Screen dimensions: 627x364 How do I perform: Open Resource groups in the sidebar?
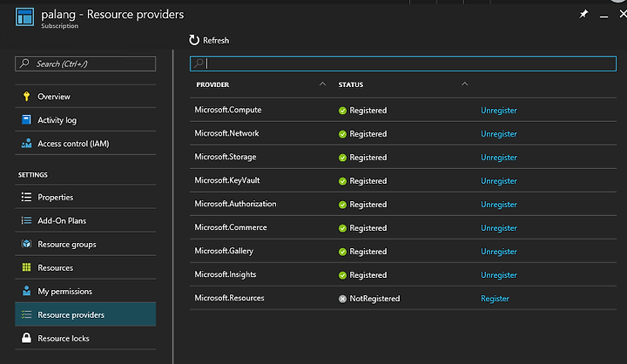click(x=85, y=244)
